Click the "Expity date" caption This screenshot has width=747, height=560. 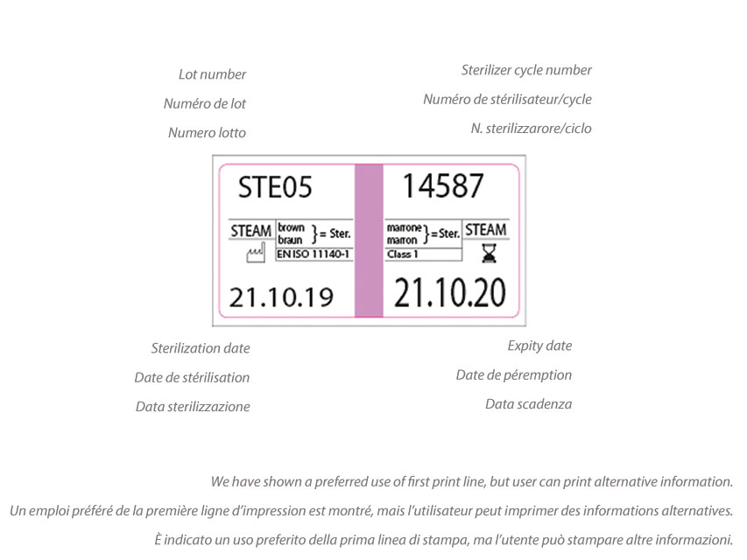tap(539, 346)
